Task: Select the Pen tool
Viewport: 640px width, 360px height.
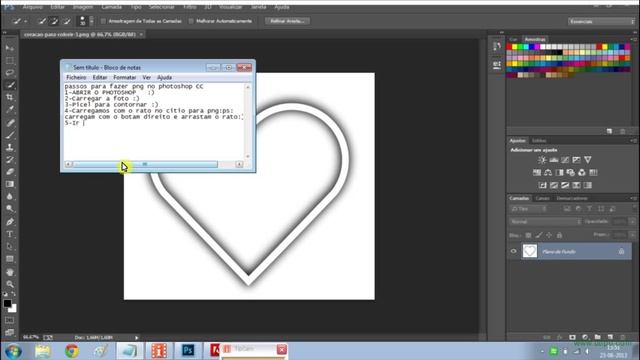Action: tap(10, 222)
